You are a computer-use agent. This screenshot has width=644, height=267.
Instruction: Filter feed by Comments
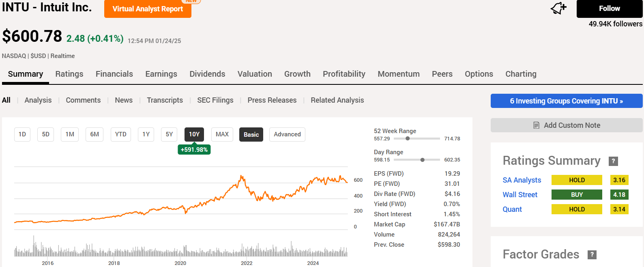[83, 100]
